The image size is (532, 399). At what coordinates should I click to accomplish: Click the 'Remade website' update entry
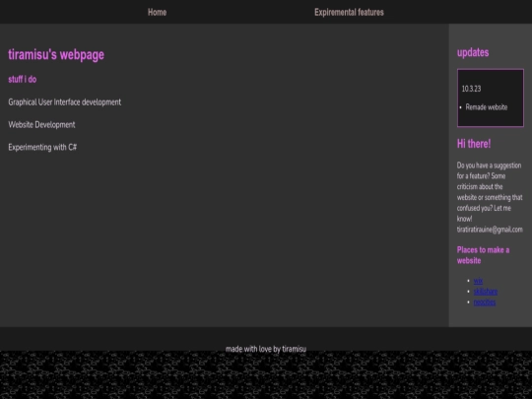[487, 107]
